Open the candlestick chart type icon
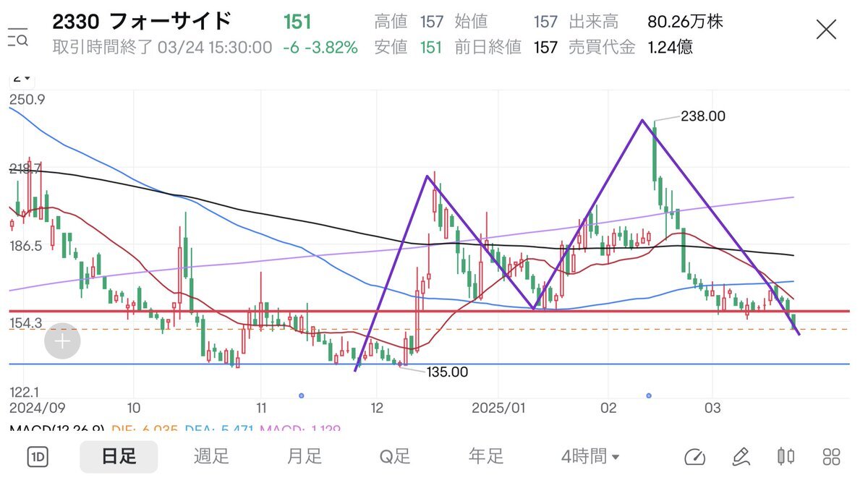Image resolution: width=868 pixels, height=488 pixels. tap(786, 457)
